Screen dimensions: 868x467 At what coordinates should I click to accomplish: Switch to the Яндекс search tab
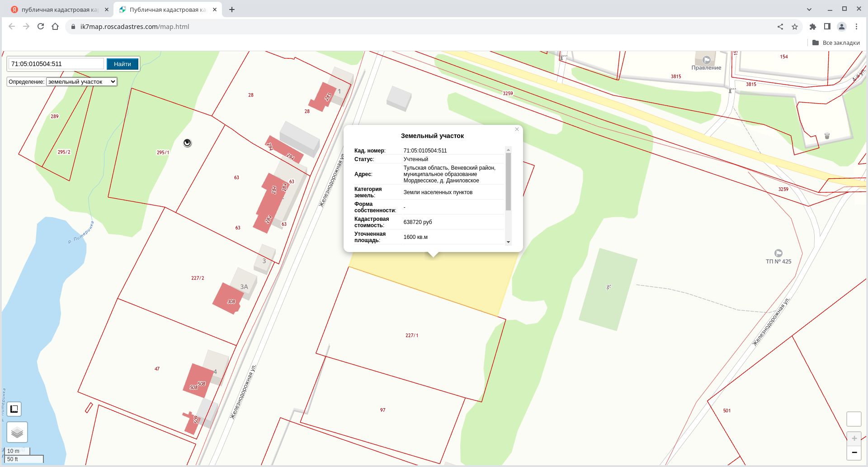(59, 10)
